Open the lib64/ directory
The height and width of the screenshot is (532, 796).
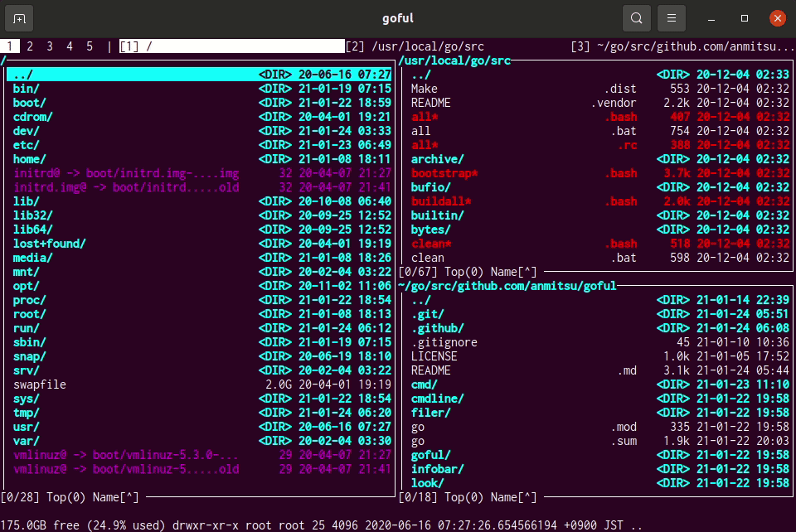(x=202, y=230)
